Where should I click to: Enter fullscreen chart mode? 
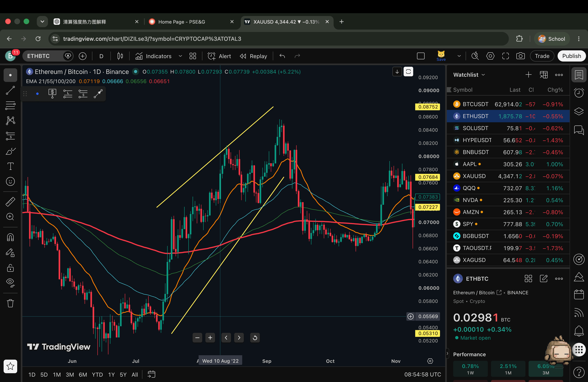point(505,56)
